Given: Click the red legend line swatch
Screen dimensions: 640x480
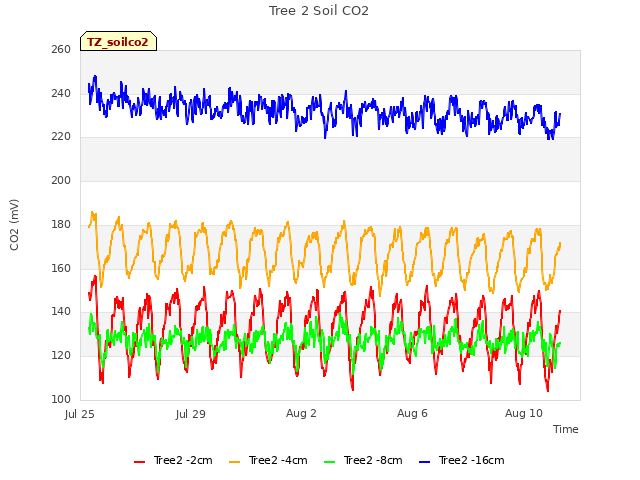Looking at the screenshot, I should coord(140,462).
